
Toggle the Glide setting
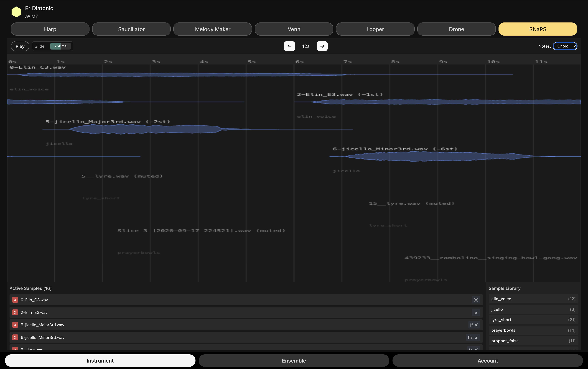tap(40, 46)
